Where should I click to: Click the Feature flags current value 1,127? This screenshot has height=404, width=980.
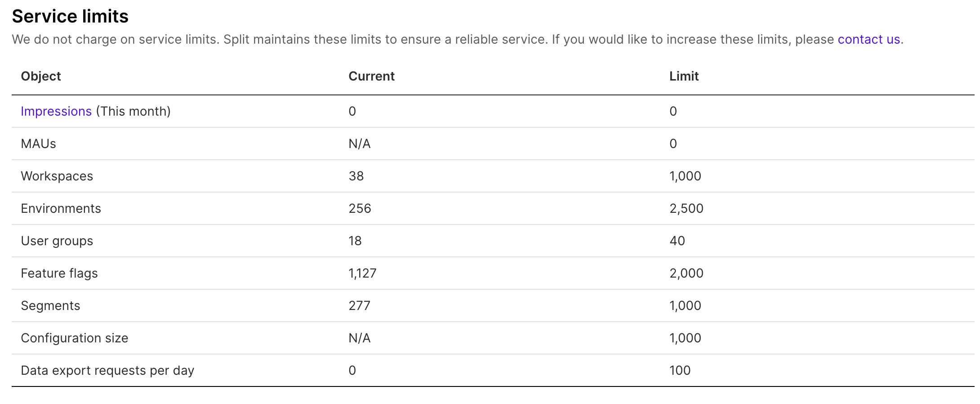(x=362, y=273)
